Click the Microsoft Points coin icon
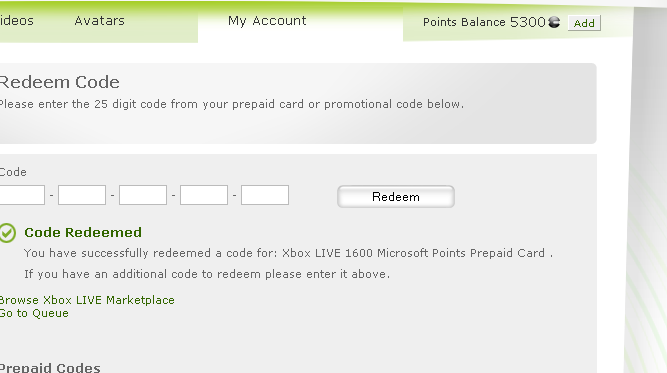667x373 pixels. click(x=554, y=22)
